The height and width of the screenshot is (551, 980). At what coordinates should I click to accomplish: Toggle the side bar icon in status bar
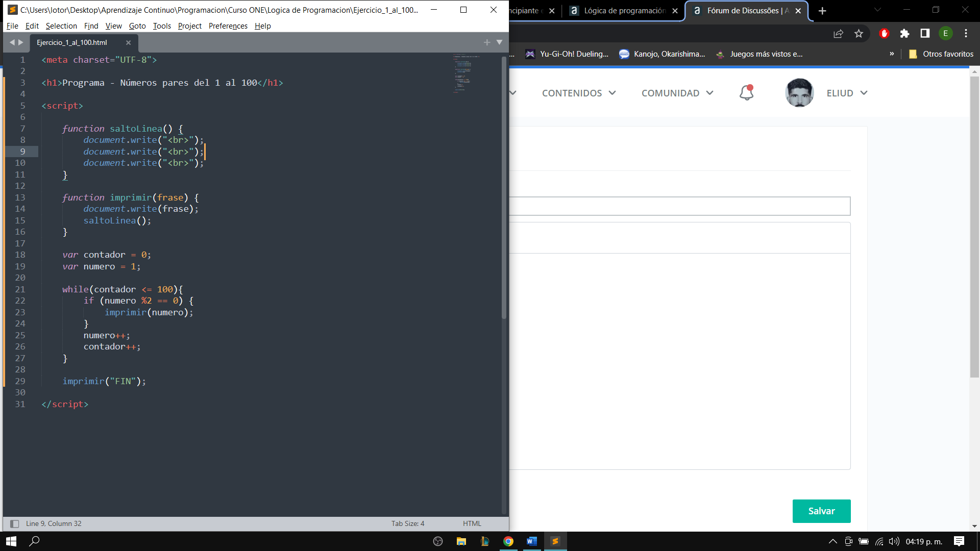click(x=15, y=523)
